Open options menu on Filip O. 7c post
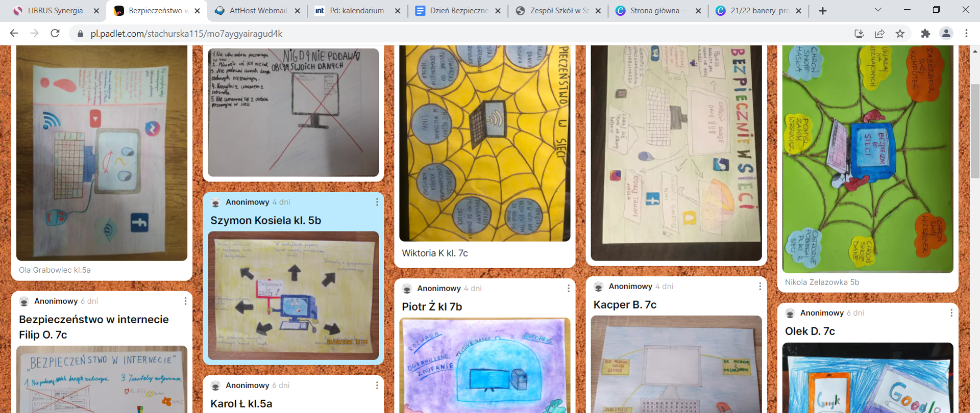Image resolution: width=980 pixels, height=413 pixels. tap(185, 301)
